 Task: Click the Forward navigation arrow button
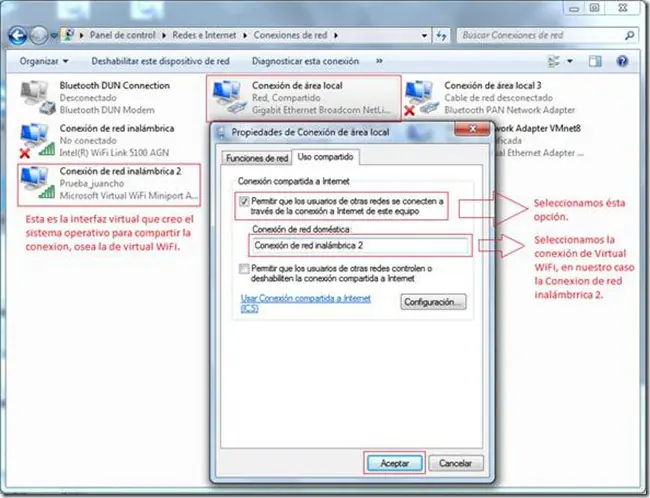coord(39,36)
